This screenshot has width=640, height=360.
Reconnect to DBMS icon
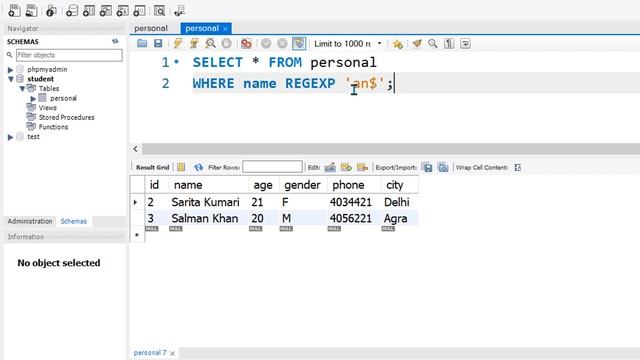point(179,10)
